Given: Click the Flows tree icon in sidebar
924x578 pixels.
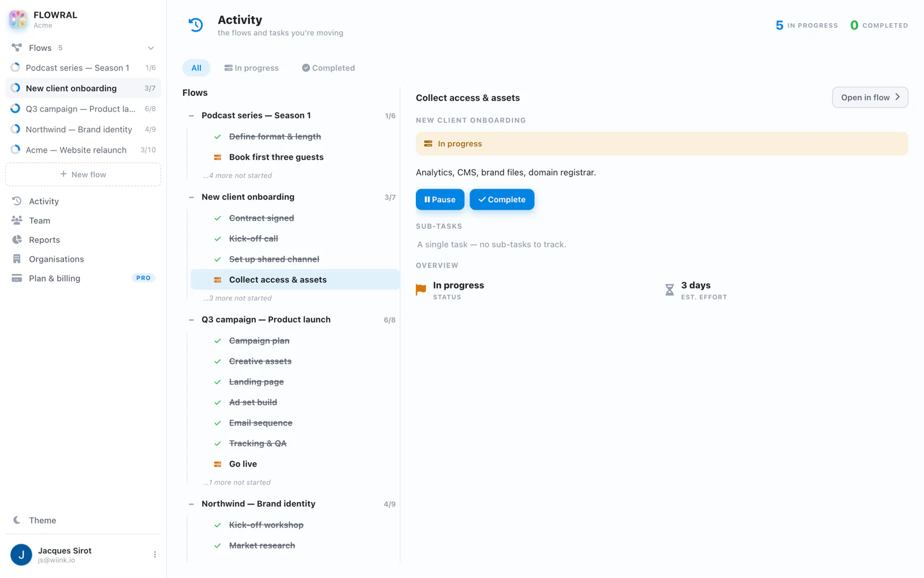Looking at the screenshot, I should coord(17,47).
